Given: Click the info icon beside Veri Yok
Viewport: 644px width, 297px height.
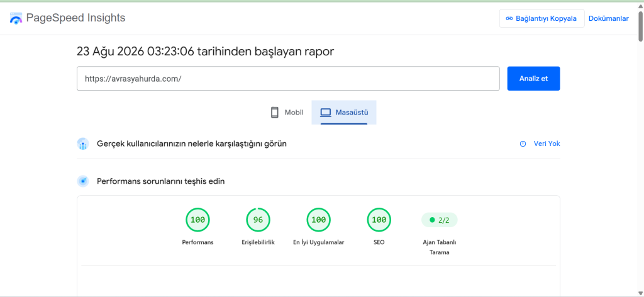Looking at the screenshot, I should (x=523, y=143).
